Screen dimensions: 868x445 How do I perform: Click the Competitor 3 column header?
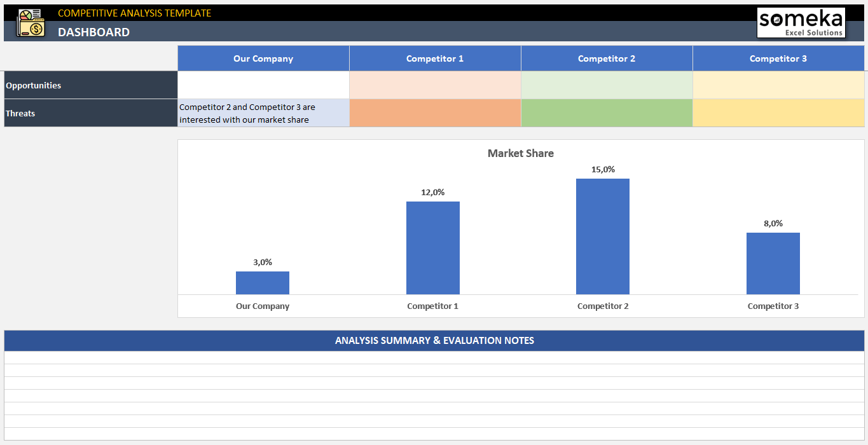[x=778, y=58]
